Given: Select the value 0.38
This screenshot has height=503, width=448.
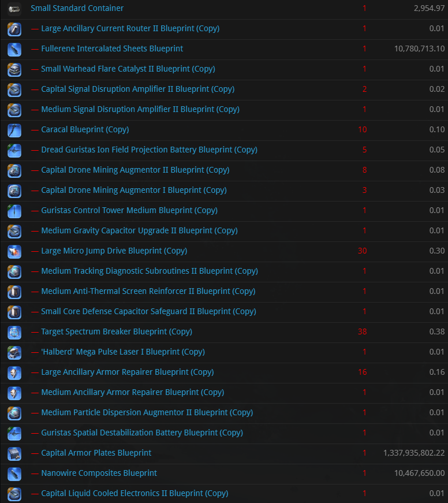Looking at the screenshot, I should (x=437, y=331).
